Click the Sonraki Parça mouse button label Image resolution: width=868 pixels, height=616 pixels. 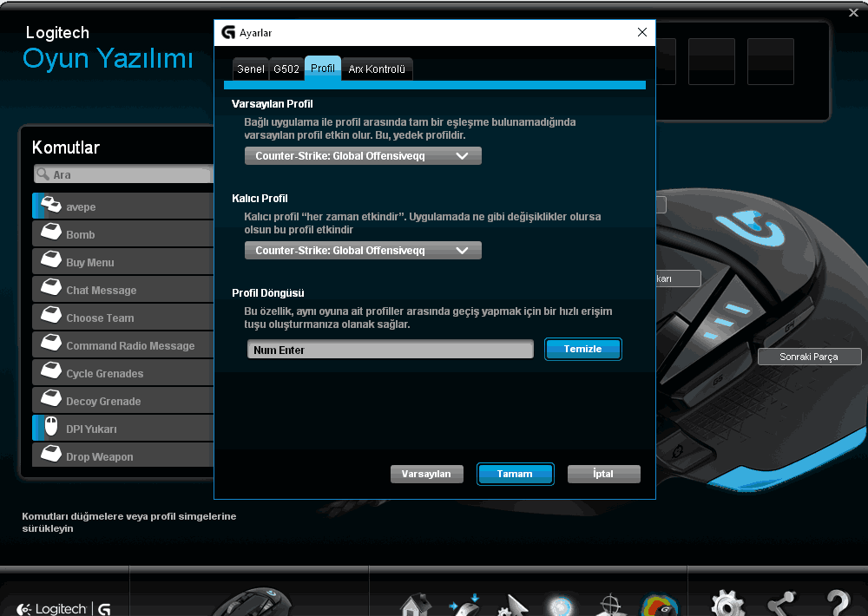pos(809,357)
